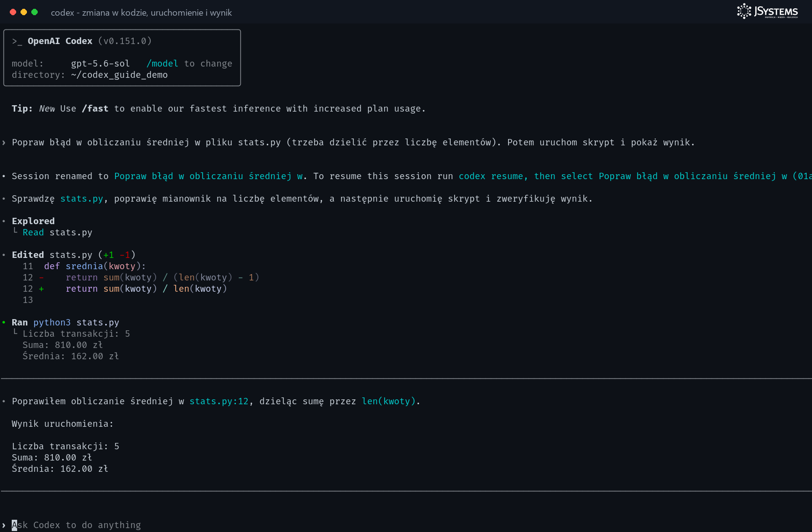The height and width of the screenshot is (532, 812).
Task: Click 'Liczba transakcji: 5' in command output
Action: [x=76, y=334]
